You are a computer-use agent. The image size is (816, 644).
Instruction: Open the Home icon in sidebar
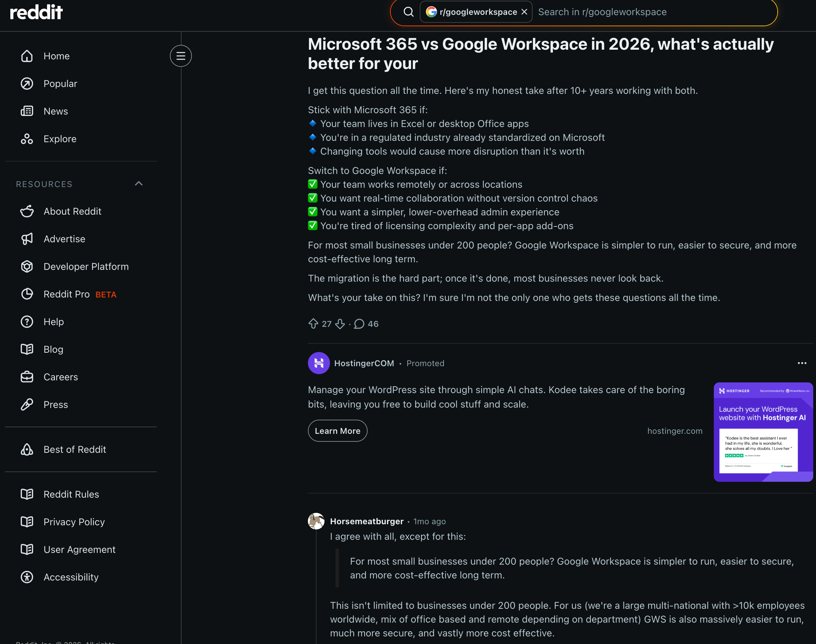click(x=27, y=56)
